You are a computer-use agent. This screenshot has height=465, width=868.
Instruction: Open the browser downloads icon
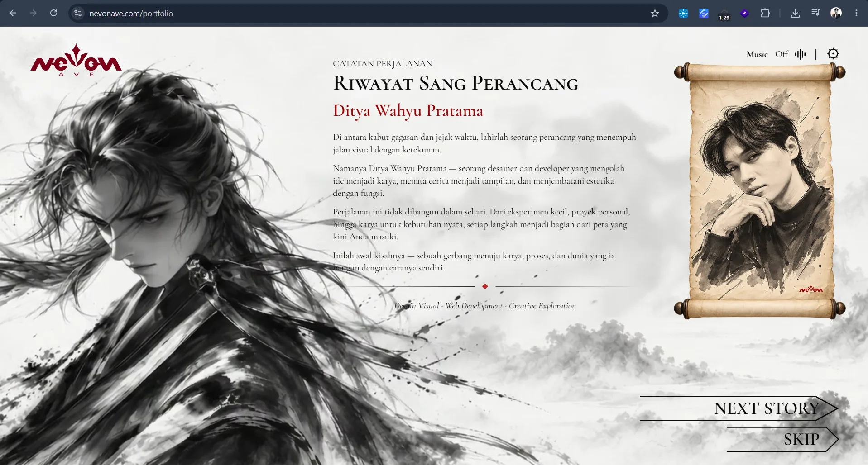795,13
